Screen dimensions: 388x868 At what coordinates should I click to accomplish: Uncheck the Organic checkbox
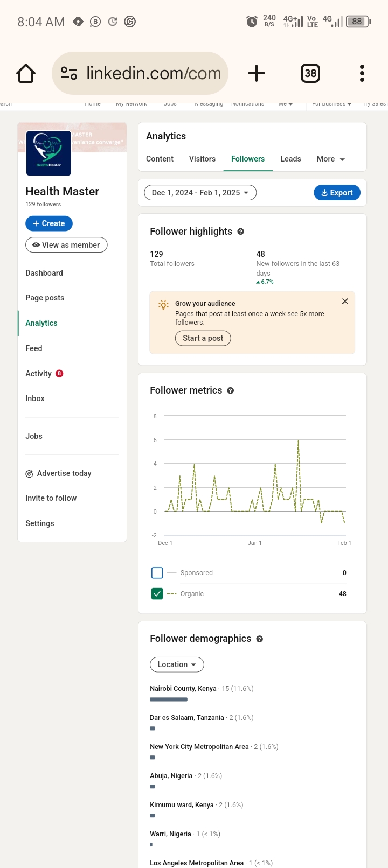pyautogui.click(x=157, y=594)
